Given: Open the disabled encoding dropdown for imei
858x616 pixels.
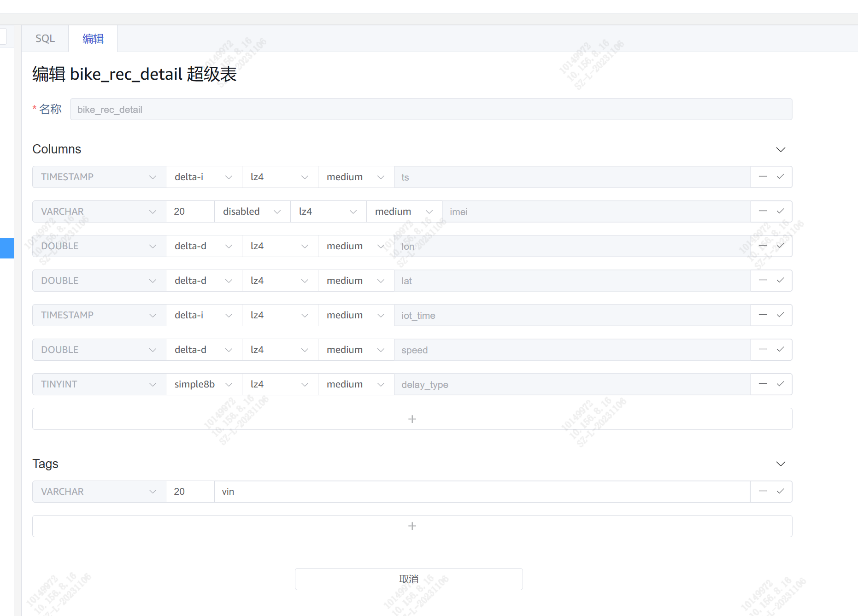Looking at the screenshot, I should tap(252, 211).
